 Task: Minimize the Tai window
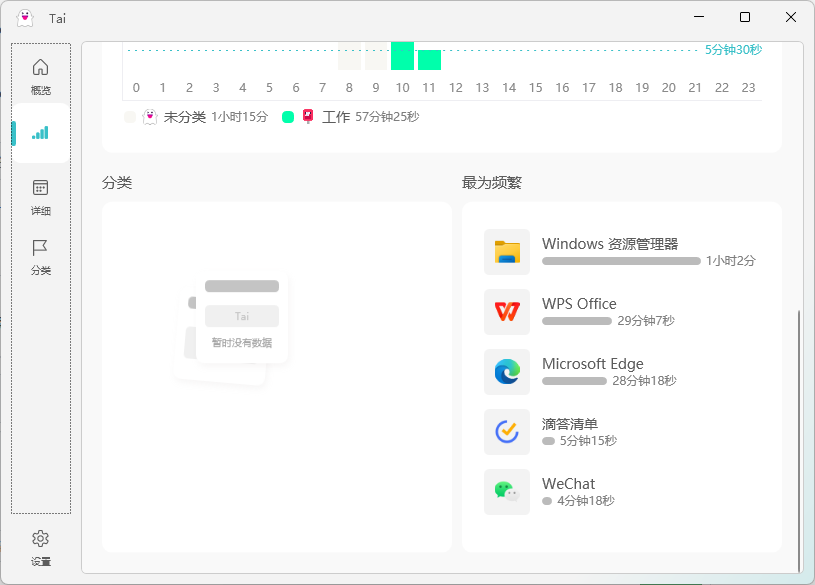tap(699, 17)
